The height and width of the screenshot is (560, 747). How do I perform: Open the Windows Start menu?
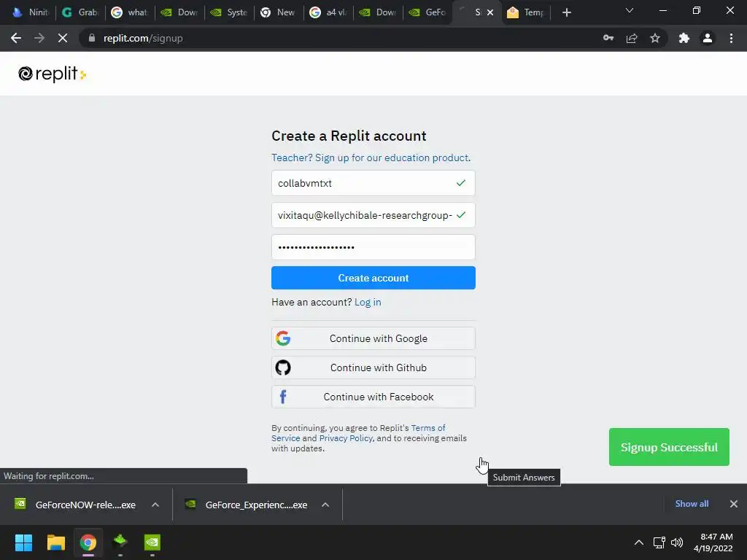[x=23, y=542]
